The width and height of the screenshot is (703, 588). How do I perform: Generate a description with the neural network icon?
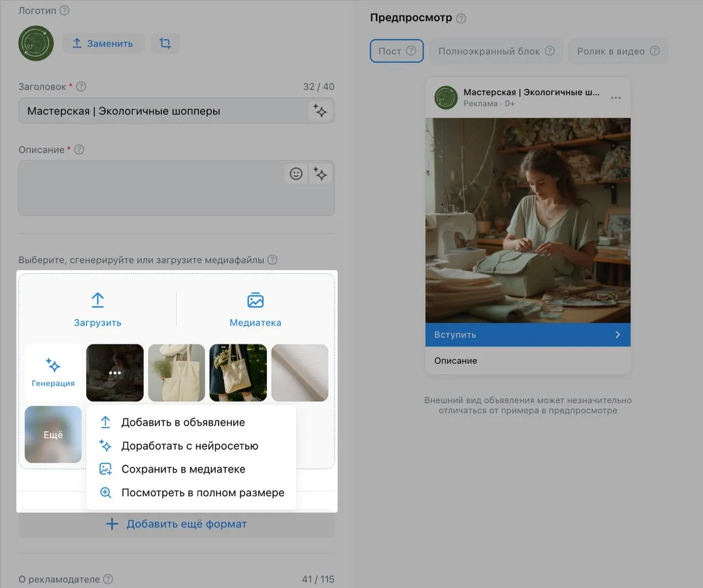coord(320,173)
